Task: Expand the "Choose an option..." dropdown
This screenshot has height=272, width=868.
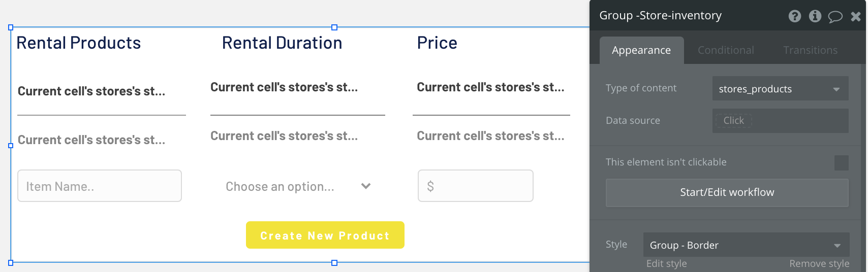Action: tap(298, 186)
